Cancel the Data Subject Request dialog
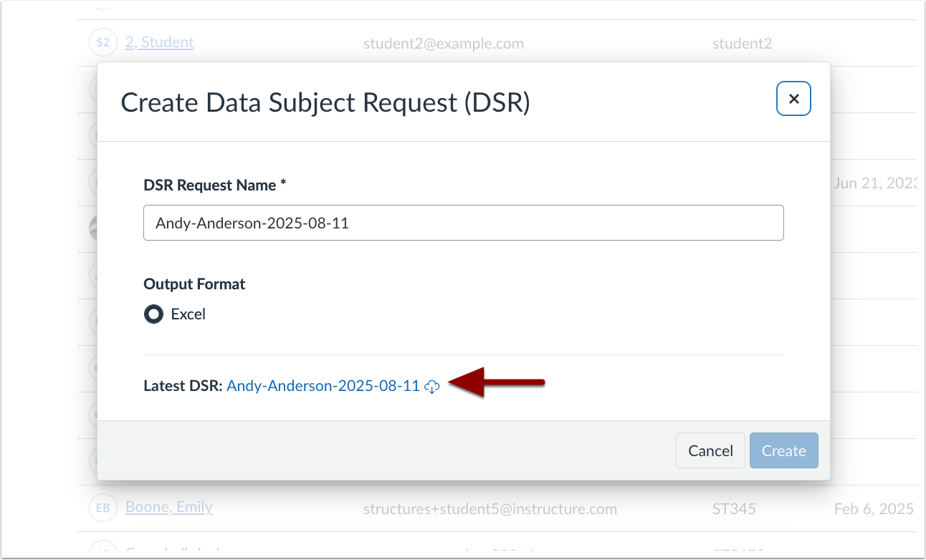This screenshot has height=560, width=926. (710, 450)
